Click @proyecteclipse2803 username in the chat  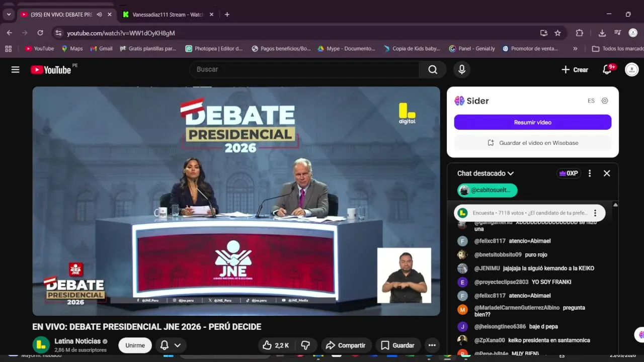(x=501, y=282)
